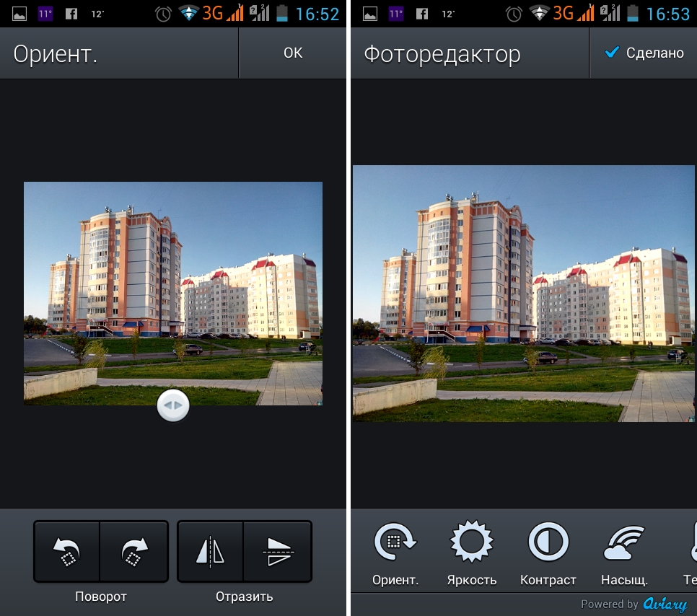Screen dimensions: 697x616
Task: Tap the battery icon in the right status bar
Action: coord(633,13)
